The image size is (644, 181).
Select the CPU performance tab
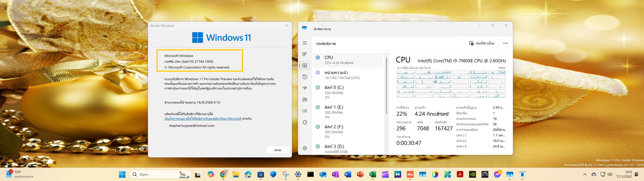coord(348,60)
